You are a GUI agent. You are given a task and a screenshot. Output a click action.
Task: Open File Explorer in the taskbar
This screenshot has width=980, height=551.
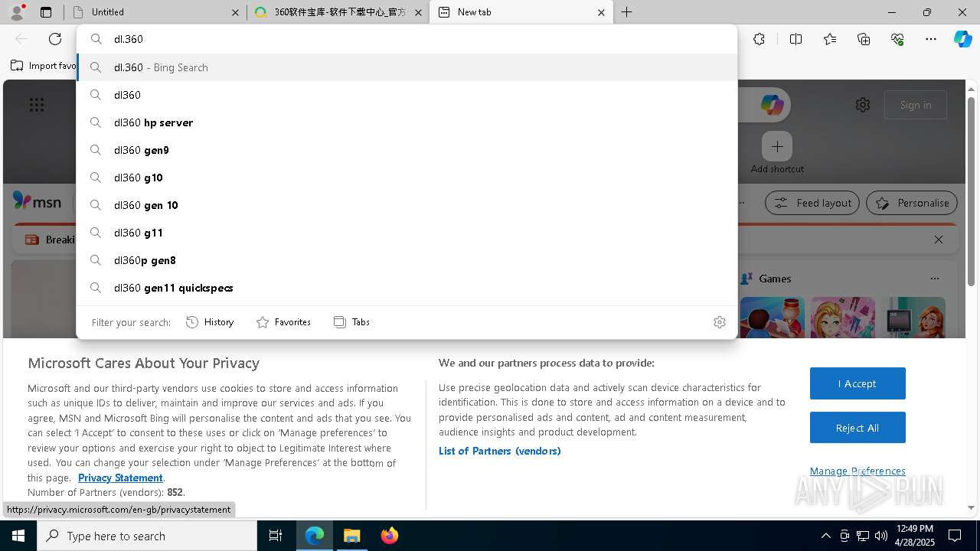point(352,536)
